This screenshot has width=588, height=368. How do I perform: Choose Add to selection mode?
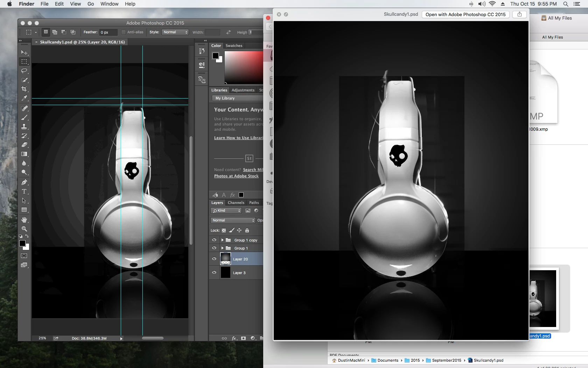[x=55, y=32]
